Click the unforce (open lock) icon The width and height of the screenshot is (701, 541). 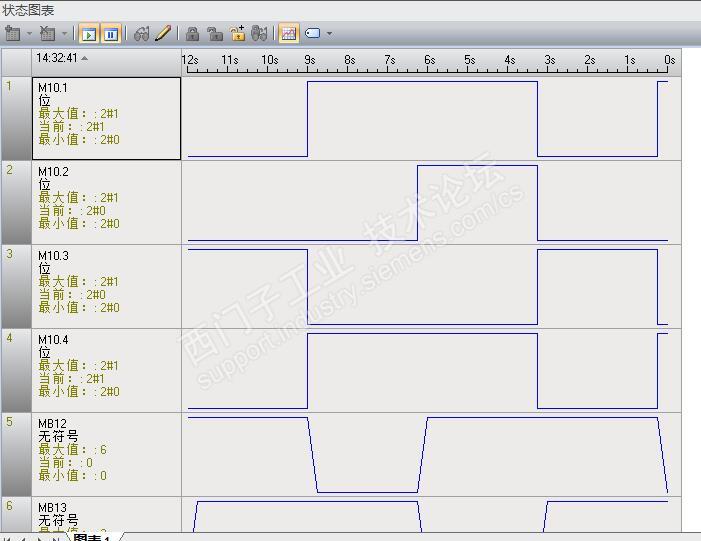pyautogui.click(x=215, y=34)
